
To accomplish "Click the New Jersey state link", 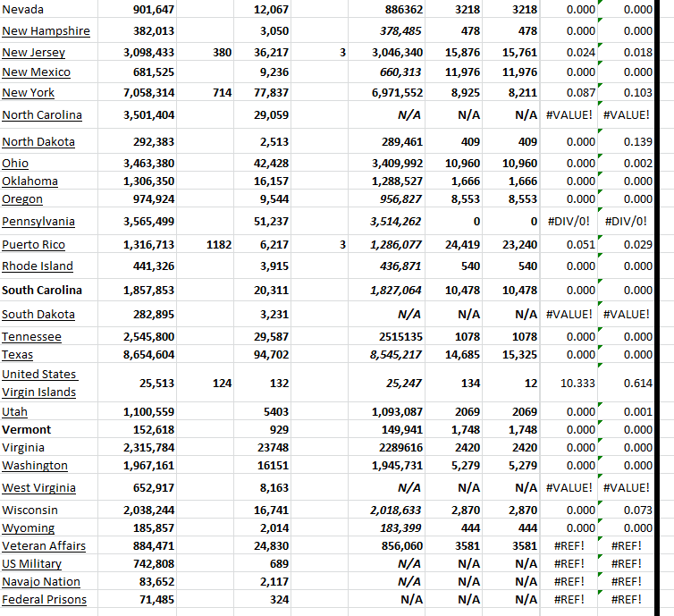I will click(36, 53).
